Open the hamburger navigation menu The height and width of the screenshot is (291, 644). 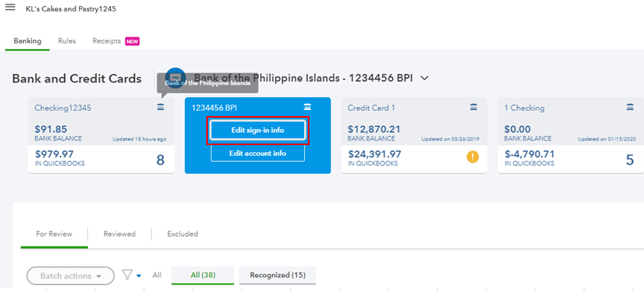tap(10, 8)
